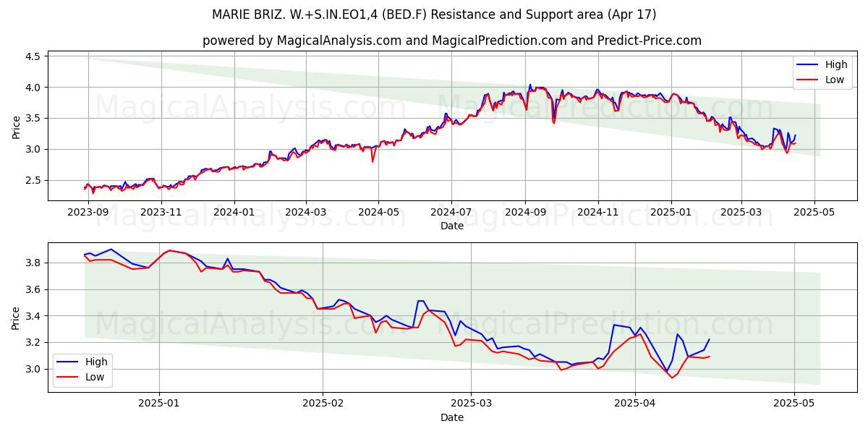Click the bottom chart x-axis label '2025-05'
The width and height of the screenshot is (868, 434).
(794, 404)
